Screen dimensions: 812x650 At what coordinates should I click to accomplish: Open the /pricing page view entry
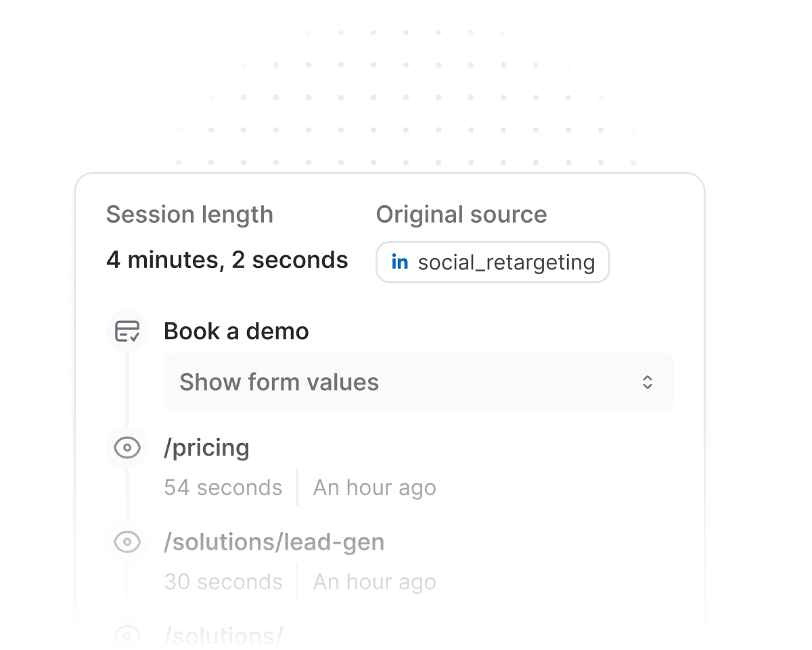(206, 448)
